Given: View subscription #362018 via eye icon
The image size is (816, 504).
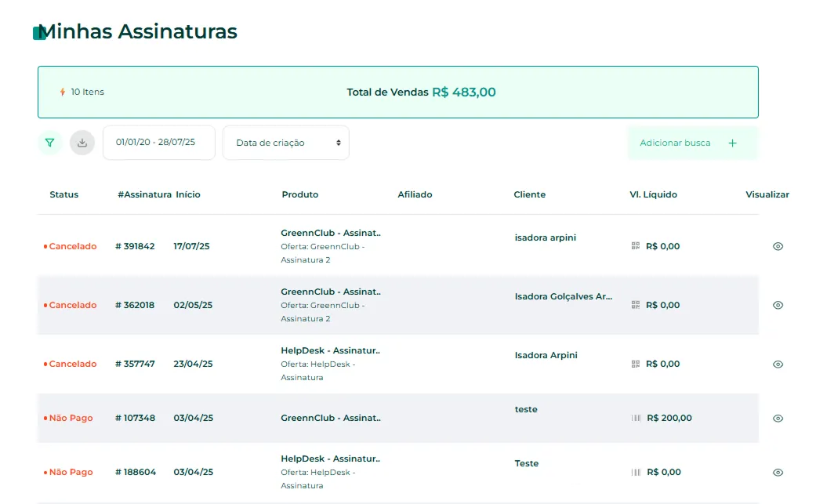Looking at the screenshot, I should [x=778, y=306].
